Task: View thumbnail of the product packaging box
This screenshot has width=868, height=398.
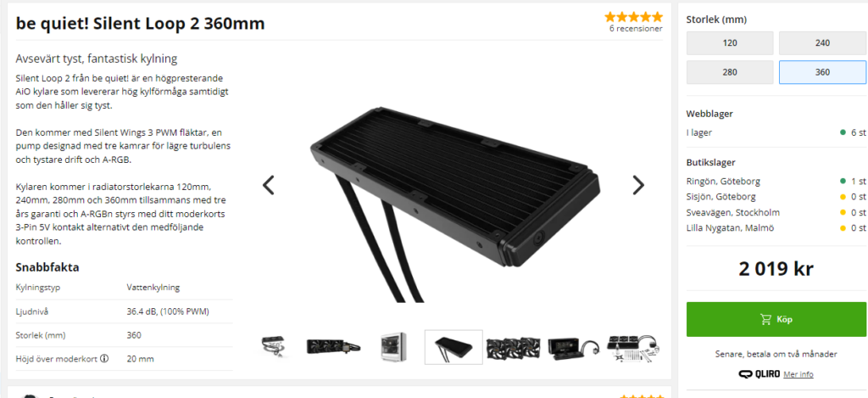Action: point(573,347)
